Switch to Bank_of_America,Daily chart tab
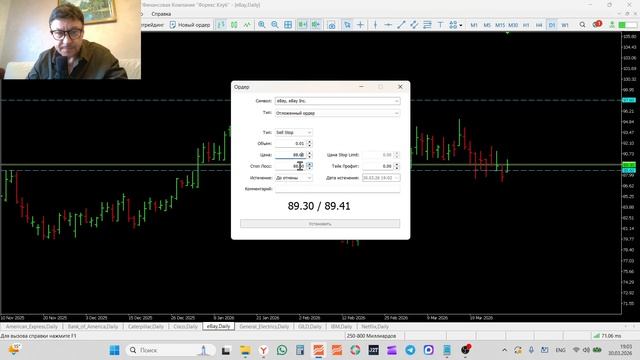640x360 pixels. pyautogui.click(x=93, y=327)
